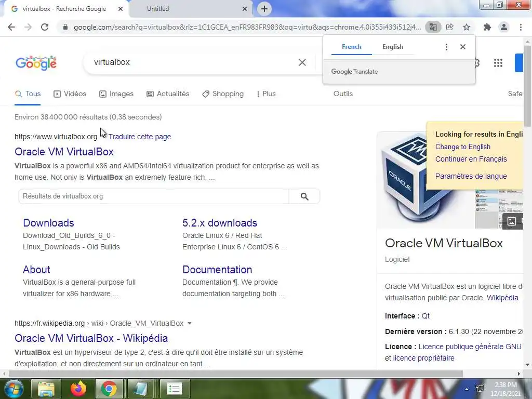The width and height of the screenshot is (532, 399).
Task: Open the Wikipédia link in knowledge panel
Action: [x=502, y=298]
